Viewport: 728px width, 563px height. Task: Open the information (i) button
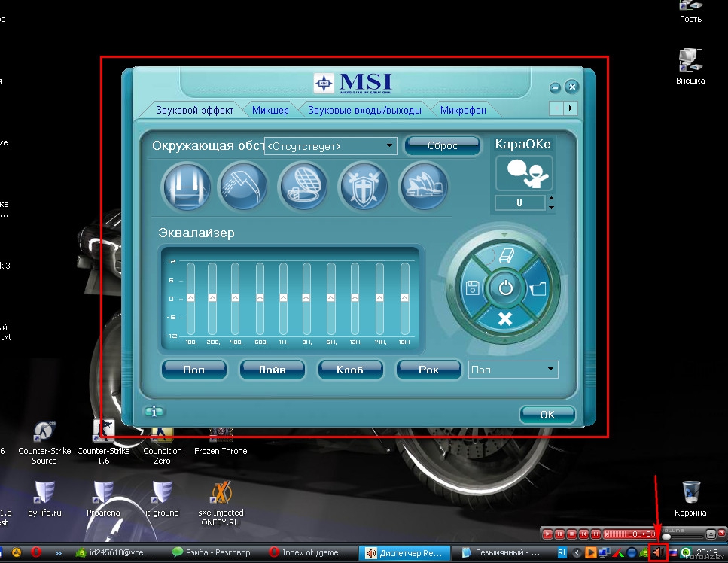tap(154, 412)
